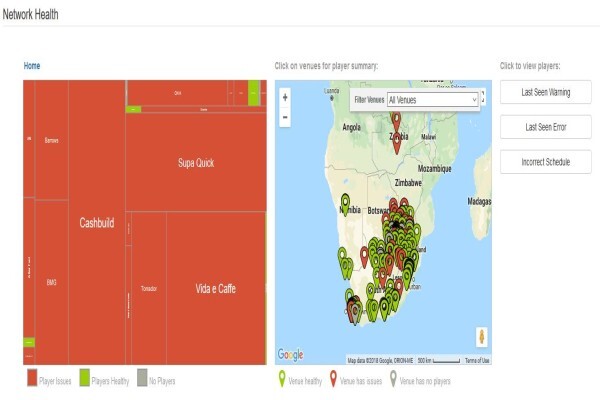Open the Filter Venues dropdown
This screenshot has width=600, height=400.
433,100
